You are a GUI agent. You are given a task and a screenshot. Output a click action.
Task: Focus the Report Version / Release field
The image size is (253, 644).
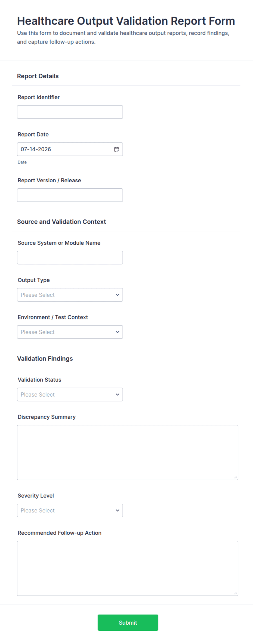70,195
